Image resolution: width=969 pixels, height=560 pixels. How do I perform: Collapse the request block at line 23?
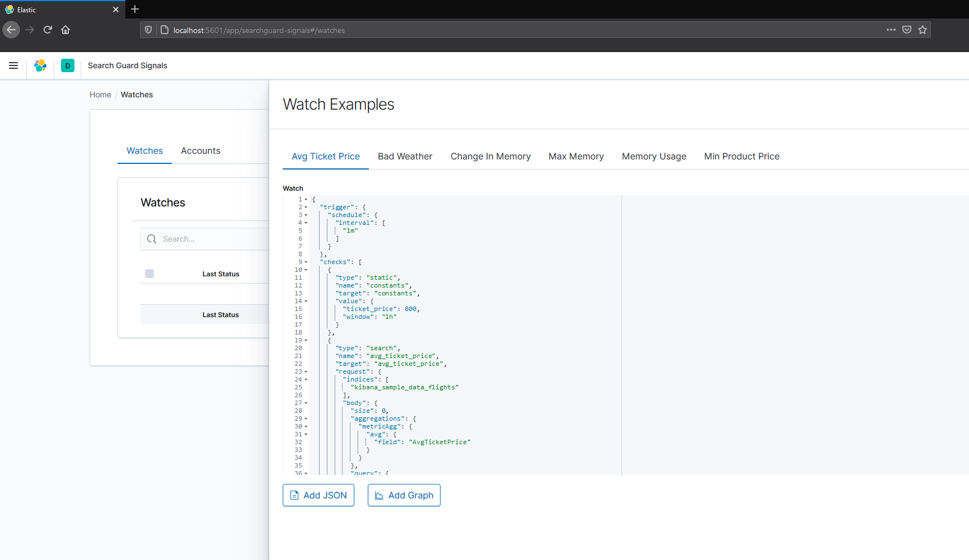306,371
